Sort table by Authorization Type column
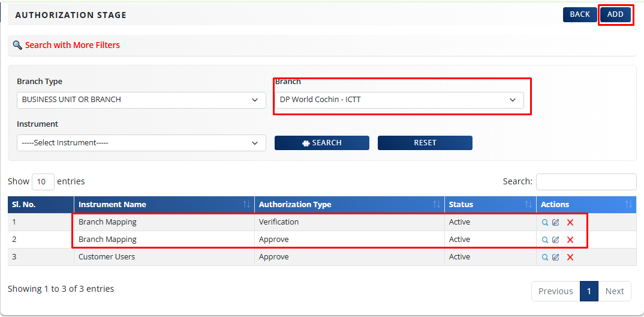Image resolution: width=644 pixels, height=317 pixels. (349, 205)
